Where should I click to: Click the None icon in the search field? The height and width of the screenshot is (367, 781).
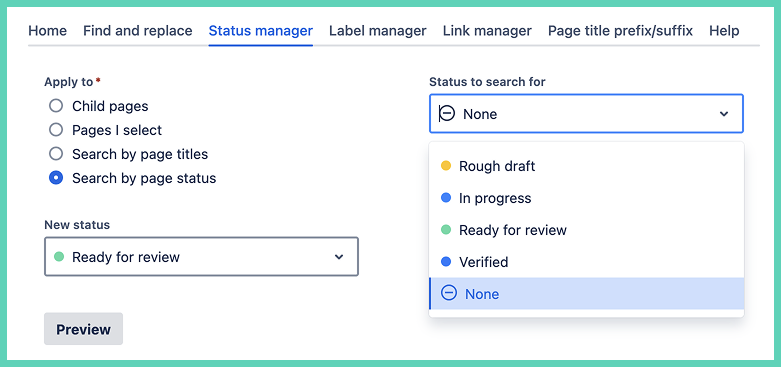(447, 114)
